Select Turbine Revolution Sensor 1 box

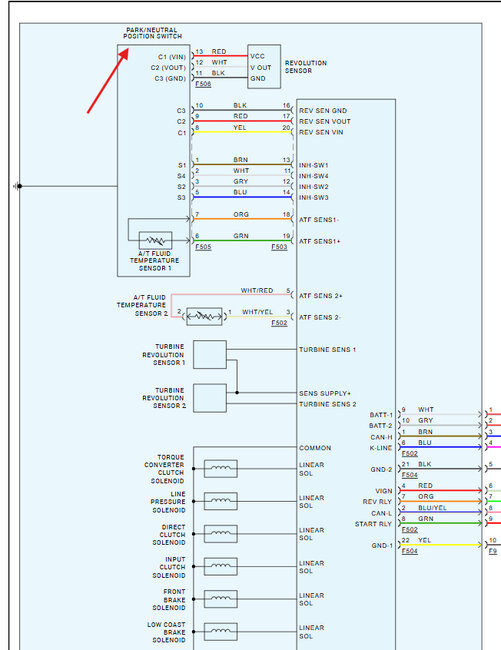210,354
